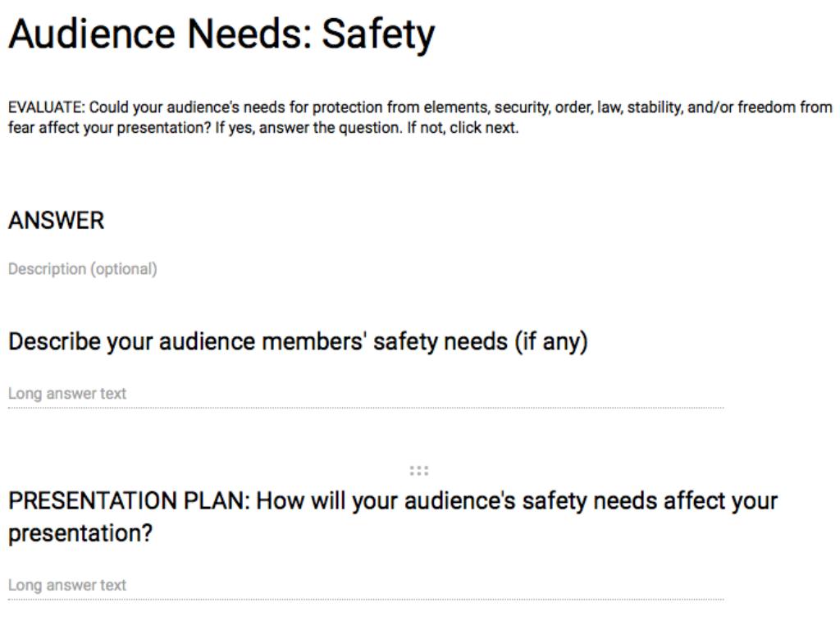Image resolution: width=840 pixels, height=630 pixels.
Task: Select the "ANSWER" title heading
Action: pos(57,221)
